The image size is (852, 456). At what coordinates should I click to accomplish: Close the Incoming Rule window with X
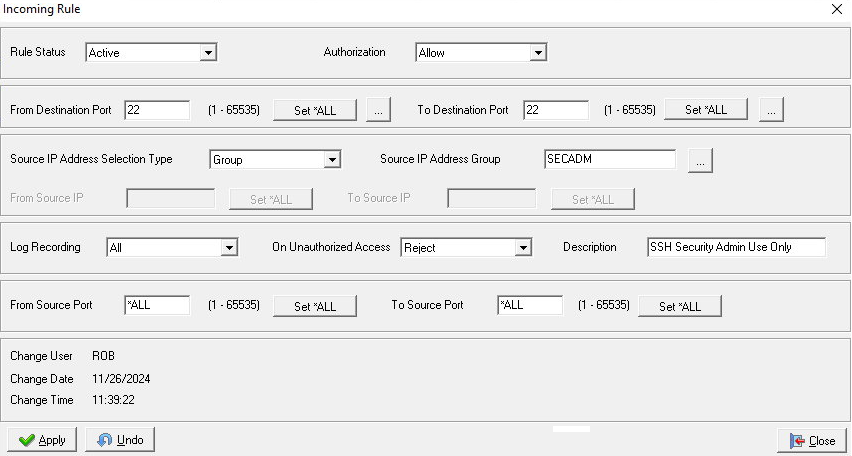pos(836,9)
